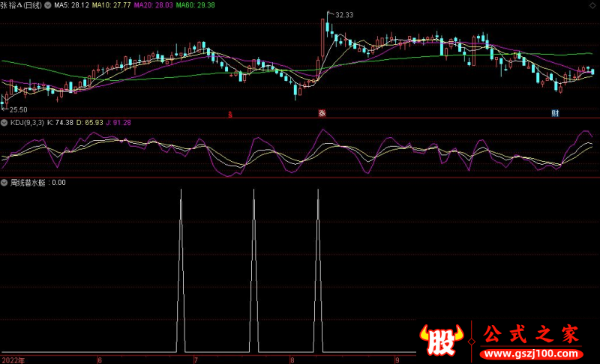Click the diamond icon at chart corner
The height and width of the screenshot is (364, 600).
click(x=593, y=5)
